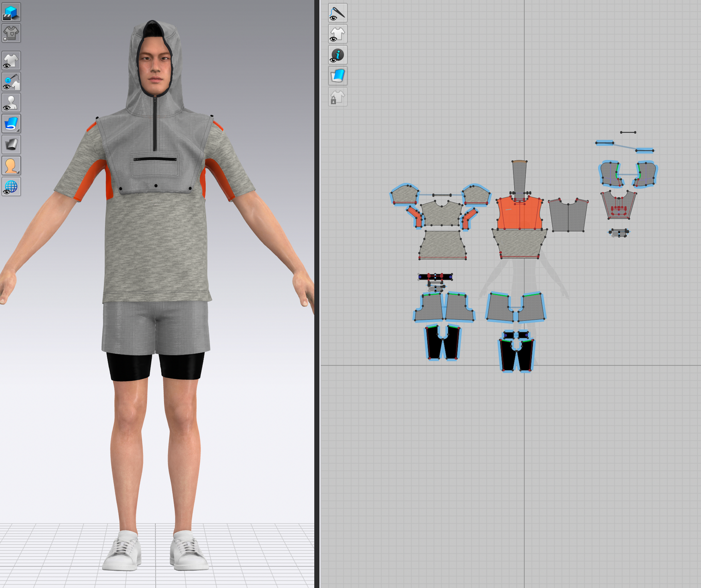The width and height of the screenshot is (701, 588).
Task: Select the black waistband strip pattern
Action: pyautogui.click(x=436, y=277)
